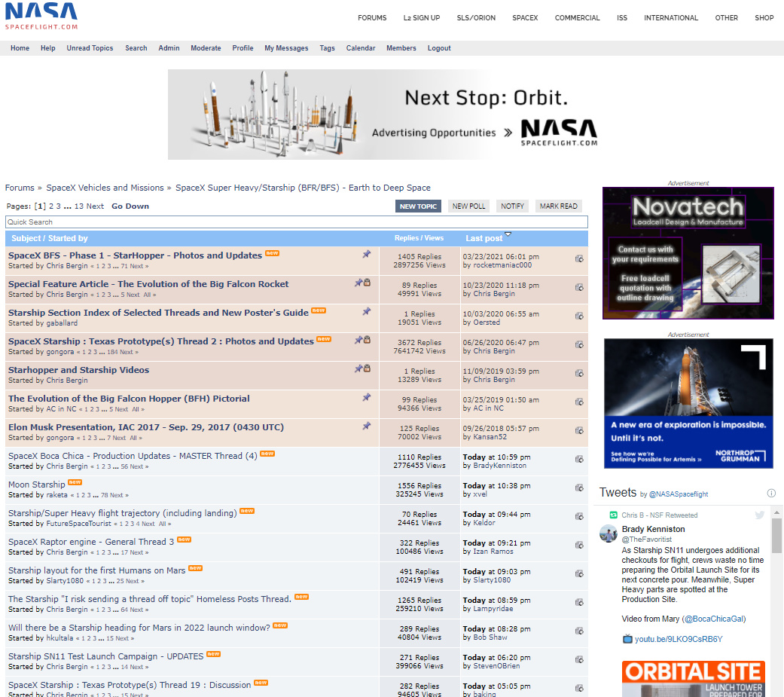Open last post icon for StarHopper Photos thread

click(579, 258)
